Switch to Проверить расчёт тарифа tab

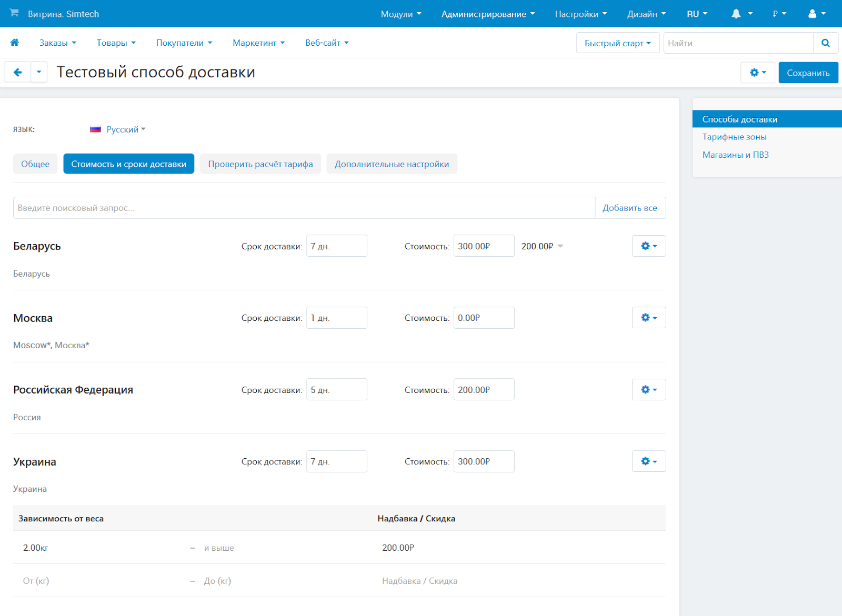pyautogui.click(x=260, y=164)
